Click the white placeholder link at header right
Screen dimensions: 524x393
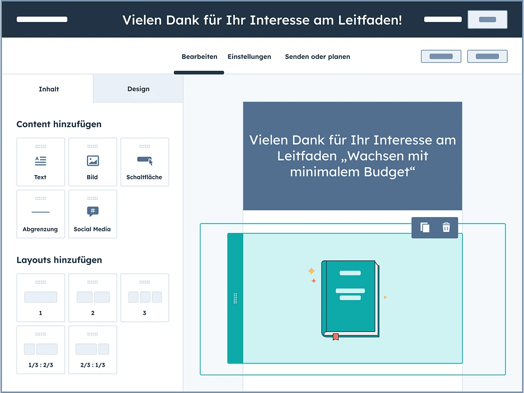[443, 19]
